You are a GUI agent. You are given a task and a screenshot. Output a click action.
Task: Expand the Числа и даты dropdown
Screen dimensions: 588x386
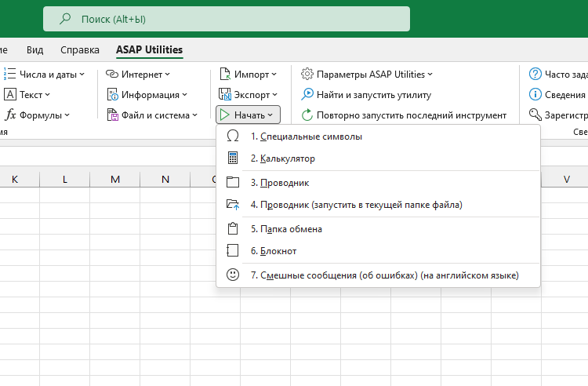click(x=82, y=75)
